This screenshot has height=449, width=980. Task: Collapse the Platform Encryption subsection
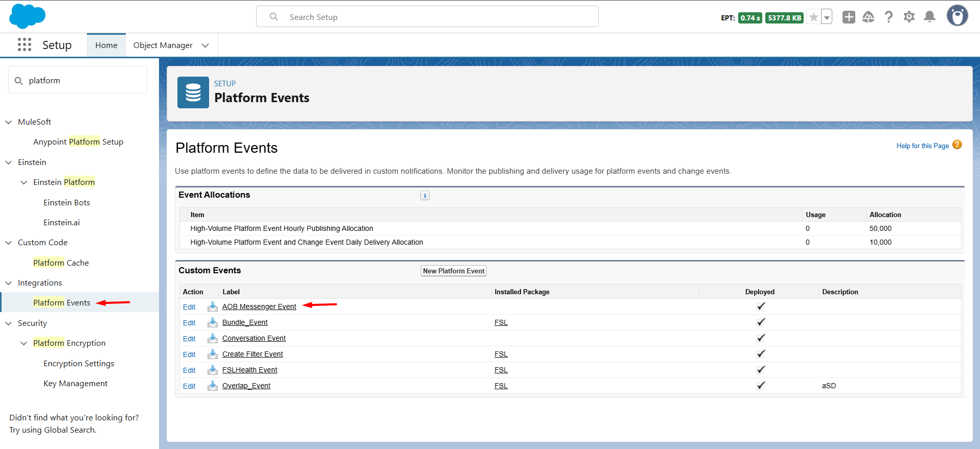tap(24, 343)
